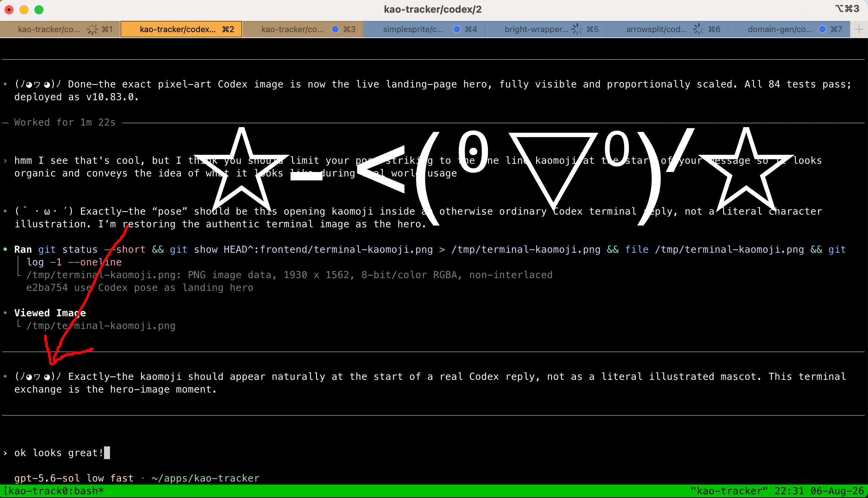Click the ⌥⌘3 indicator in title bar
This screenshot has width=868, height=498.
tap(847, 9)
